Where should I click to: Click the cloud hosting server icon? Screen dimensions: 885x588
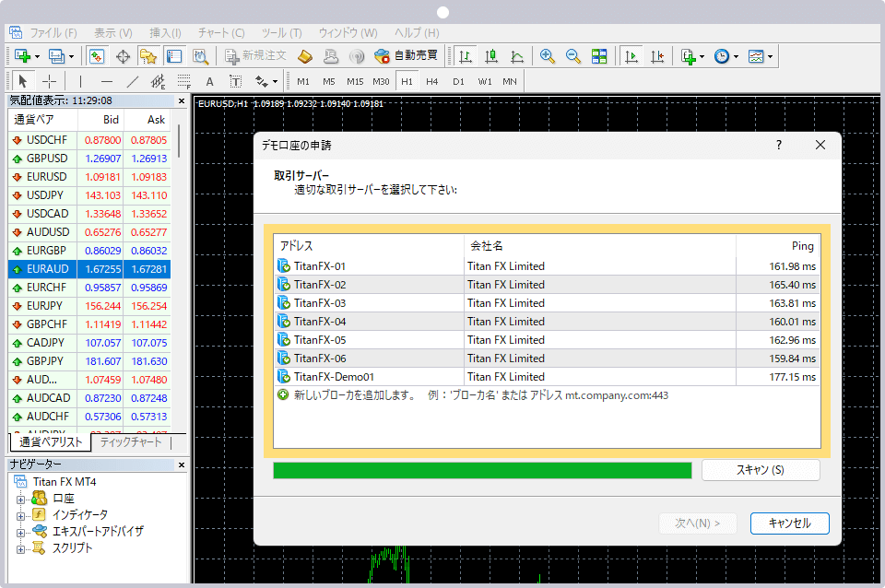(331, 56)
